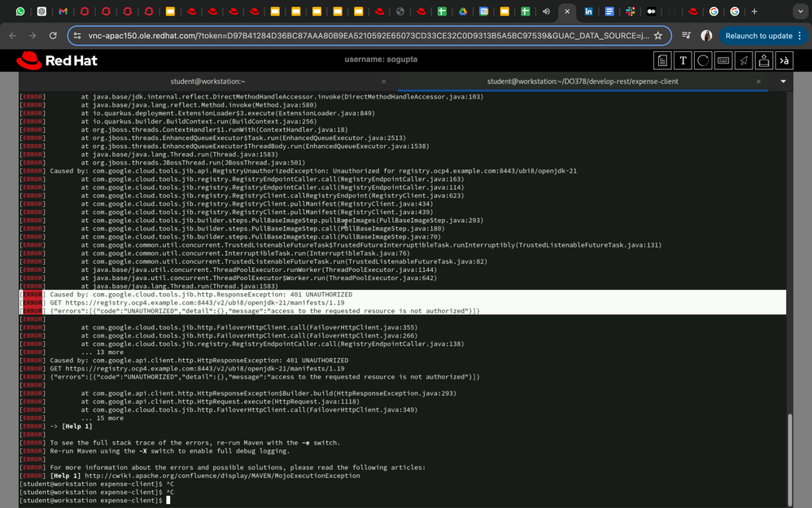The height and width of the screenshot is (508, 812).
Task: Open the Chrome profile avatar
Action: coord(706,36)
